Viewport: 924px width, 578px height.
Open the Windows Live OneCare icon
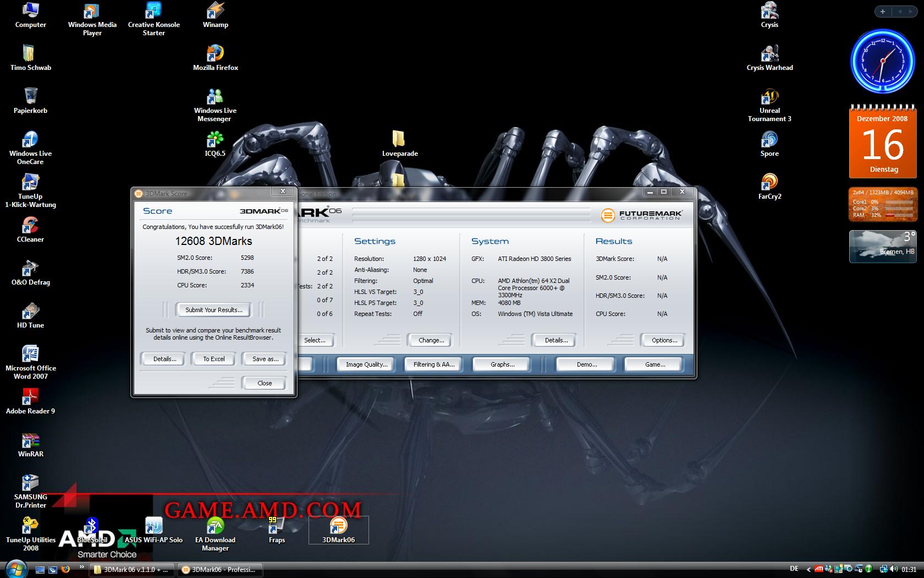30,148
